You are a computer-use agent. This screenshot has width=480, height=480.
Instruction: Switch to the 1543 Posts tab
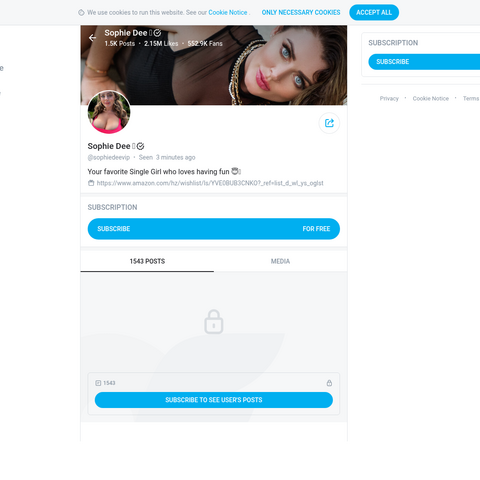147,261
